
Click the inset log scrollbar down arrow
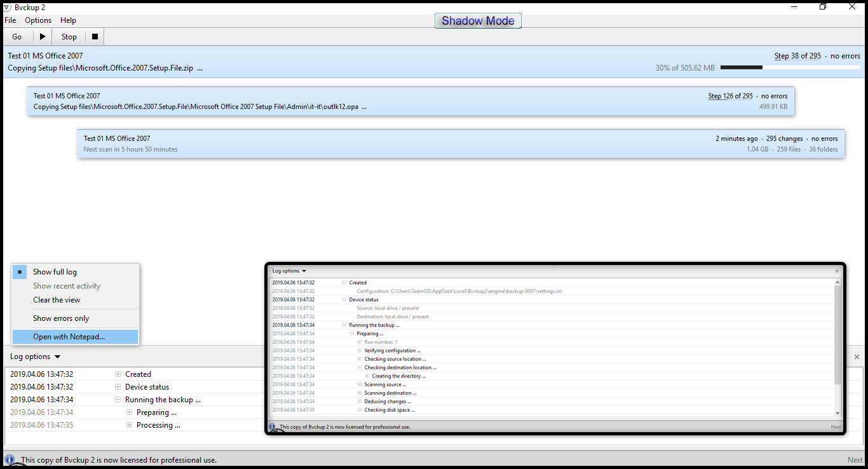[837, 412]
